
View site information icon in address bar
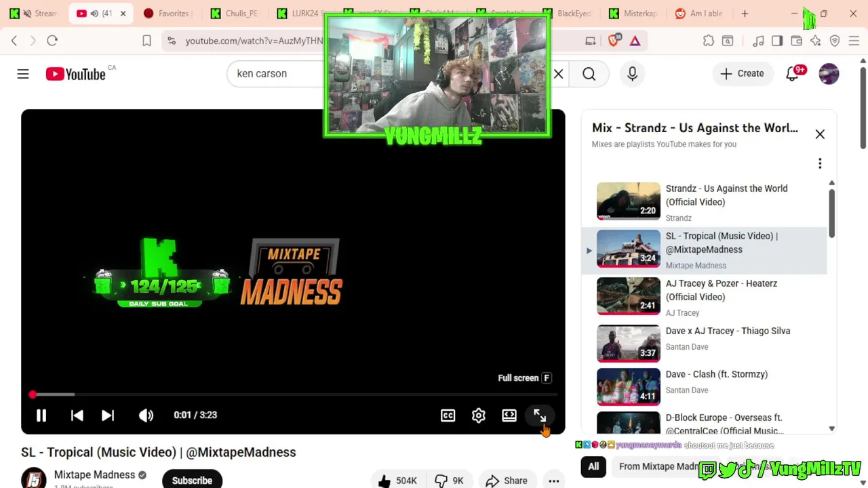(172, 41)
